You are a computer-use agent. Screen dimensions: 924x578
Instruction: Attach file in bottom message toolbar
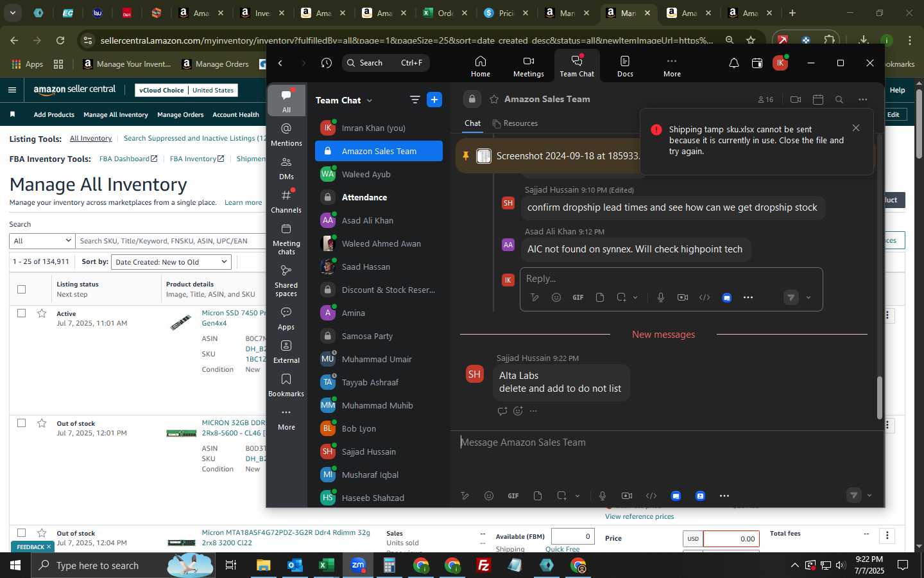(x=538, y=496)
